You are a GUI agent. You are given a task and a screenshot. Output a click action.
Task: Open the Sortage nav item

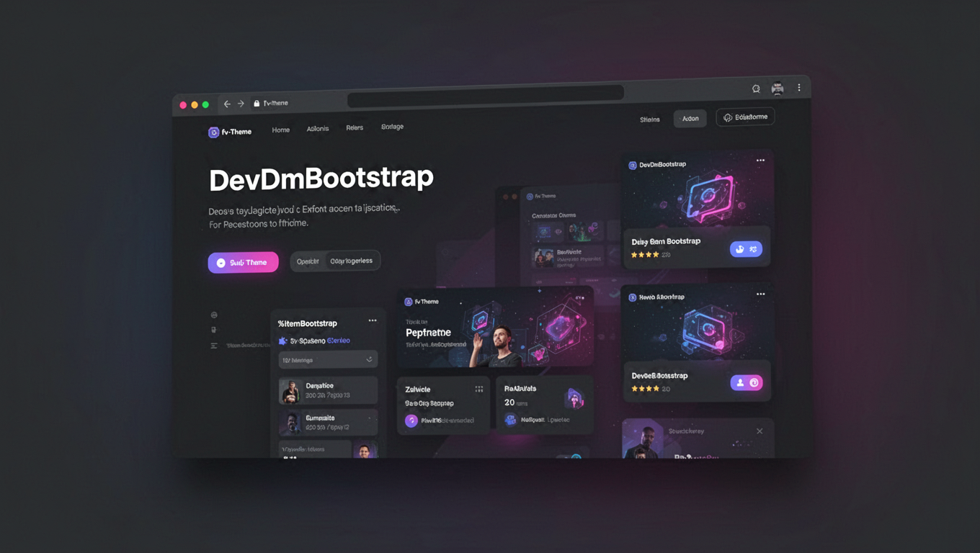click(392, 127)
